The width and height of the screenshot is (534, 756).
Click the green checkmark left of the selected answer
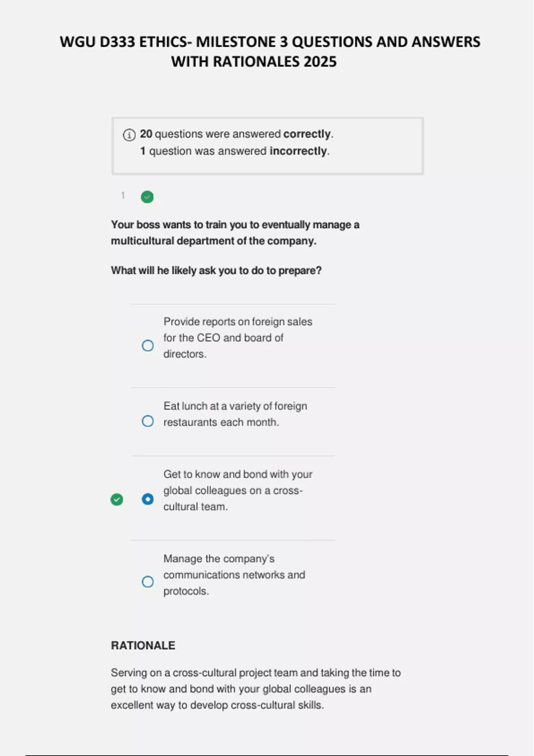point(117,499)
